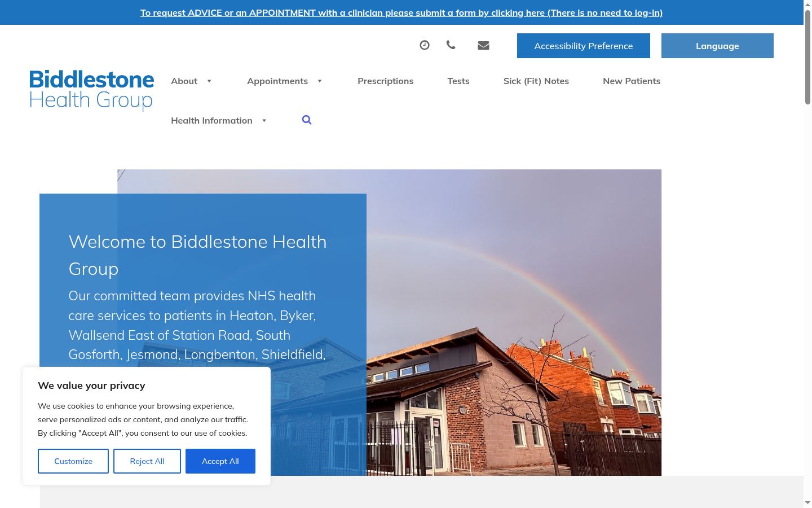Image resolution: width=812 pixels, height=508 pixels.
Task: Open the Appointments menu item
Action: (x=277, y=81)
